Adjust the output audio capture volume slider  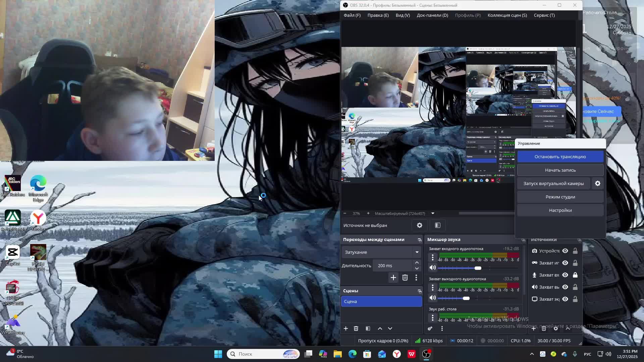(466, 298)
